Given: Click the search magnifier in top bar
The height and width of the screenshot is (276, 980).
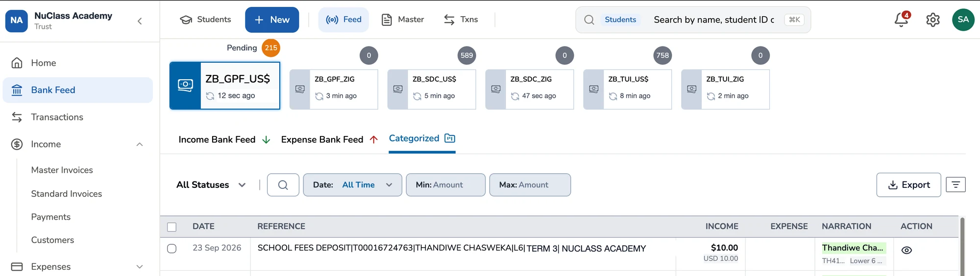Looking at the screenshot, I should click(x=589, y=20).
